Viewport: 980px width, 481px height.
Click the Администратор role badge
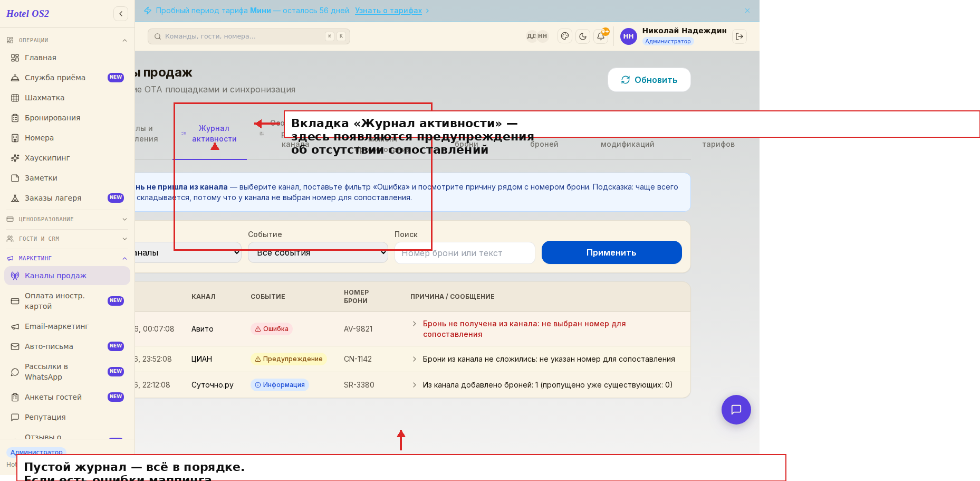tap(668, 41)
